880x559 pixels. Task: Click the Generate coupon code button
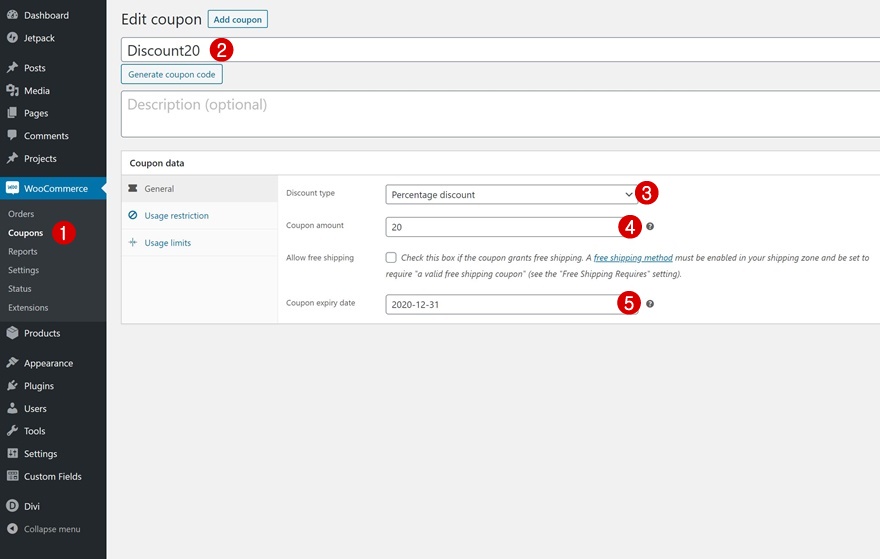click(x=171, y=75)
